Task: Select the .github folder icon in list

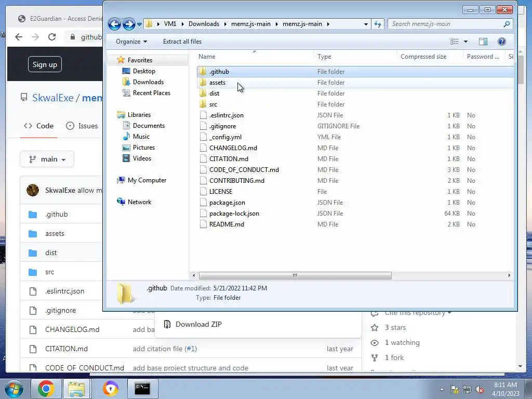Action: tap(203, 72)
